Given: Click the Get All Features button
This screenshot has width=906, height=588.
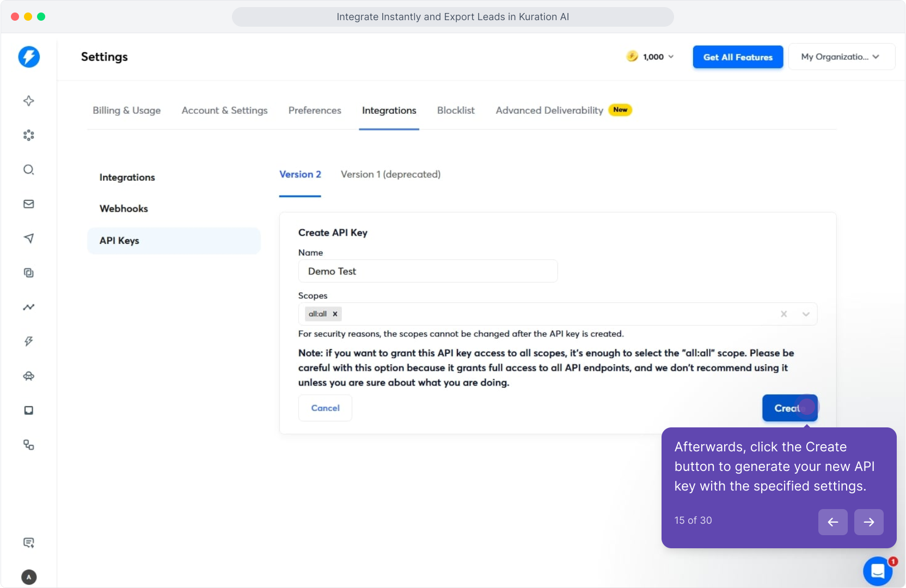Looking at the screenshot, I should tap(738, 57).
